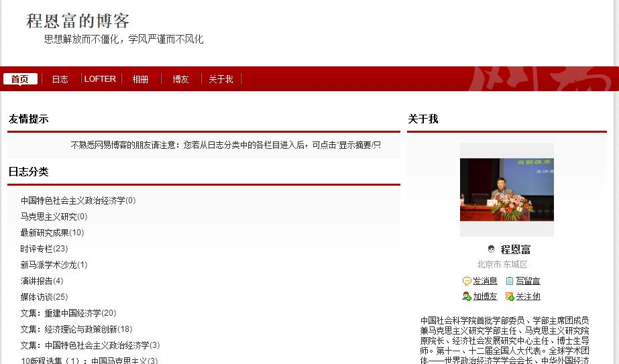Open the 博友 tab
This screenshot has width=619, height=364.
[180, 79]
